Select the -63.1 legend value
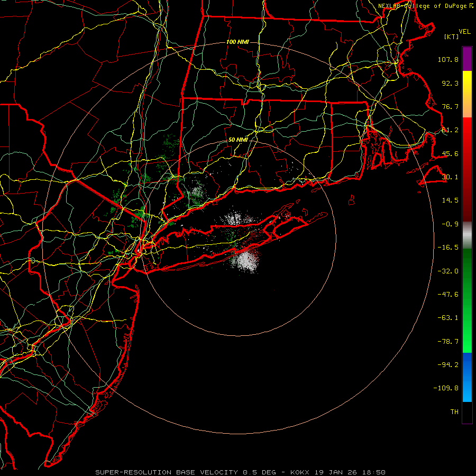This screenshot has width=476, height=476. 448,317
